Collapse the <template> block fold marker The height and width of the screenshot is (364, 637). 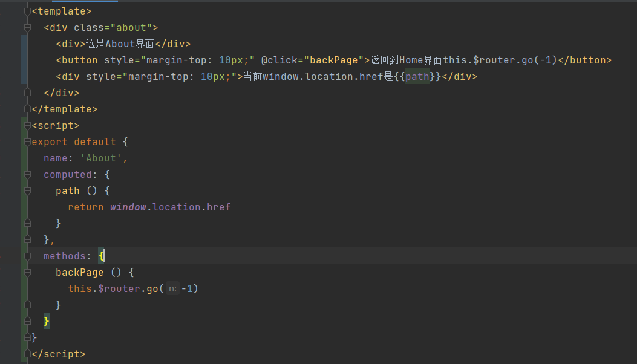coord(27,11)
